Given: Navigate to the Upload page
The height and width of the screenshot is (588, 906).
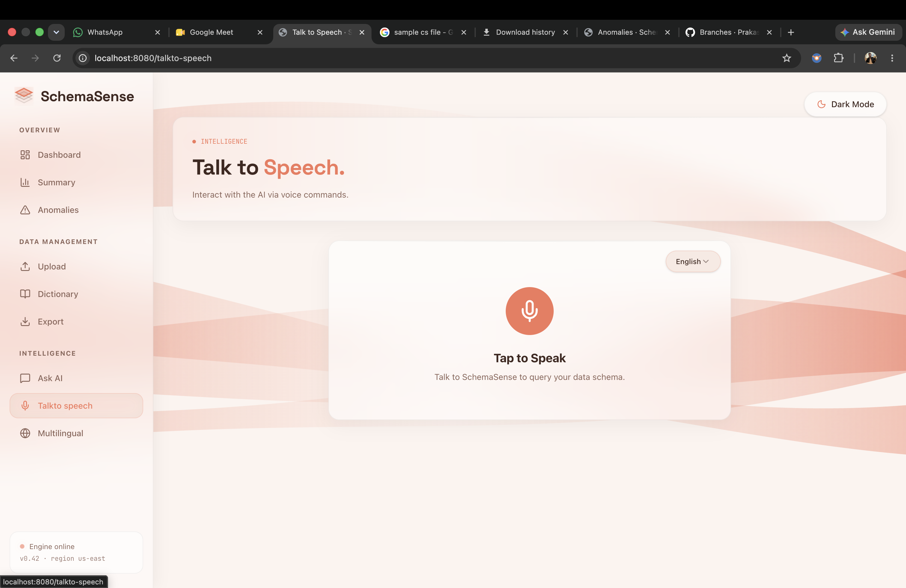Looking at the screenshot, I should tap(76, 267).
